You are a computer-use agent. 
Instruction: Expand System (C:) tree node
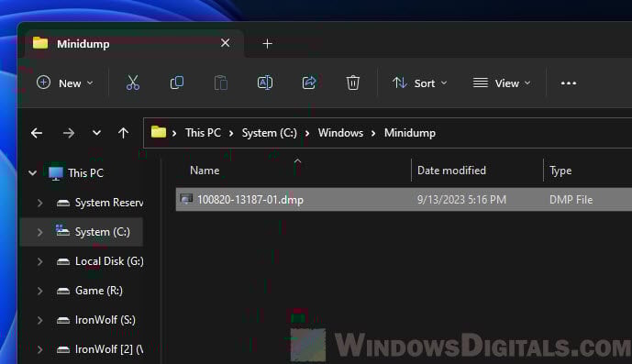tap(40, 232)
